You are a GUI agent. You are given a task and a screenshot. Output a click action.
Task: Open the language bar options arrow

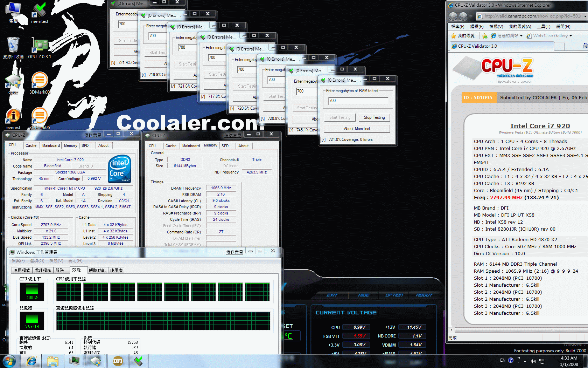pos(518,362)
